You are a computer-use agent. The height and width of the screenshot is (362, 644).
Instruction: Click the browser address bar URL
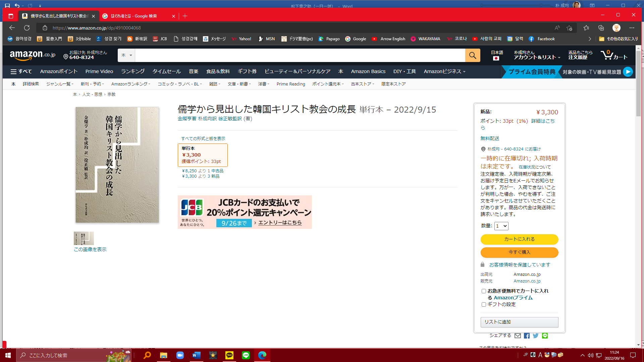coord(97,28)
